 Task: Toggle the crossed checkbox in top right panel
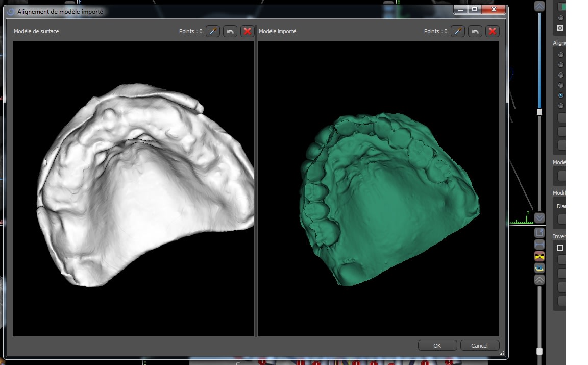[x=560, y=28]
